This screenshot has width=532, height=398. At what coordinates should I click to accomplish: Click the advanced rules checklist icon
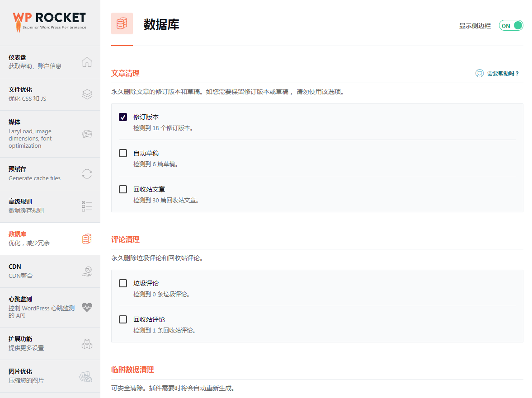[87, 206]
